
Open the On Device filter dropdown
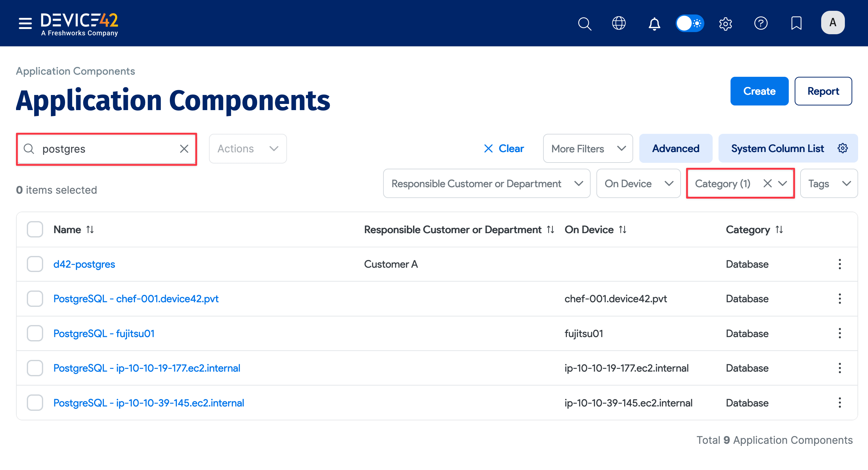638,183
